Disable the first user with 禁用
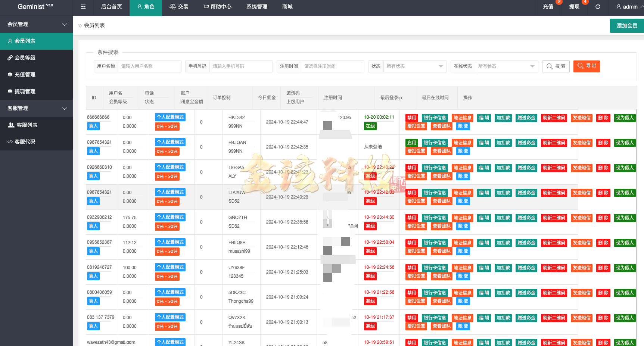The height and width of the screenshot is (346, 644). [x=411, y=118]
